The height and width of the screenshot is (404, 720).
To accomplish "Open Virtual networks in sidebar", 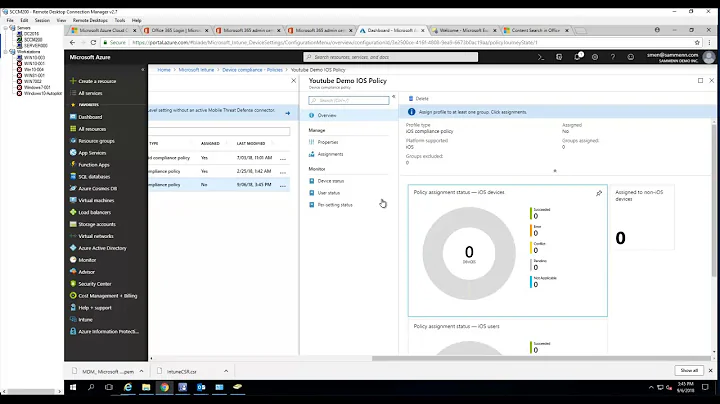I will click(96, 236).
